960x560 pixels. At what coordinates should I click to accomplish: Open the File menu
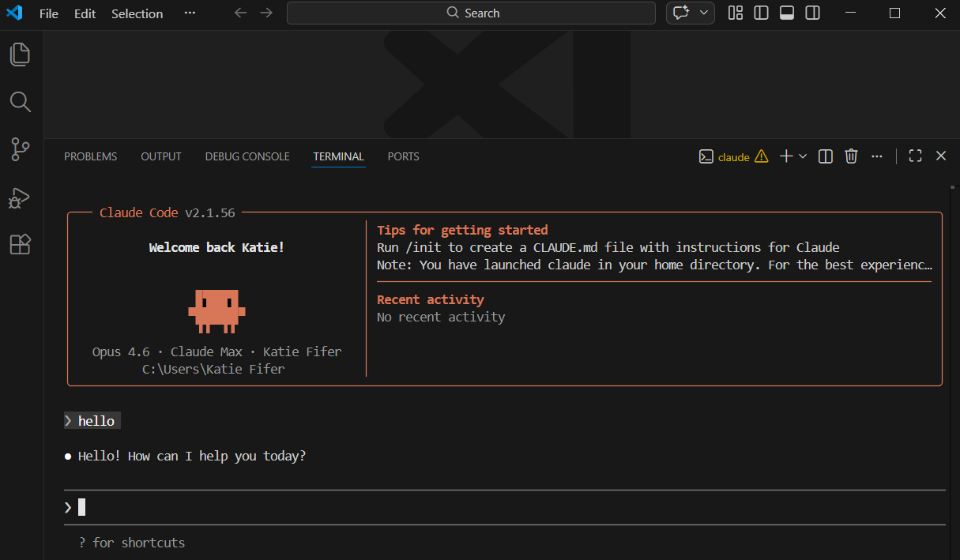[x=49, y=13]
